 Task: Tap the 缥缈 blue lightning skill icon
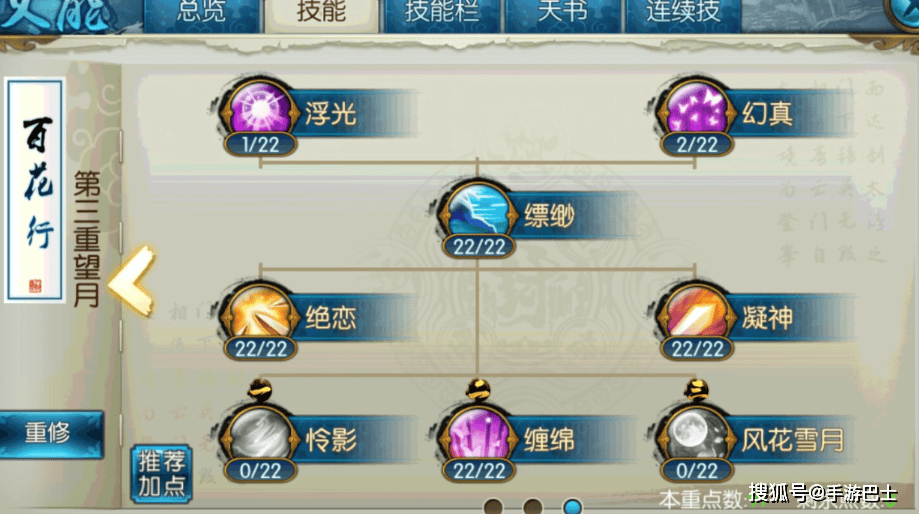[x=478, y=212]
